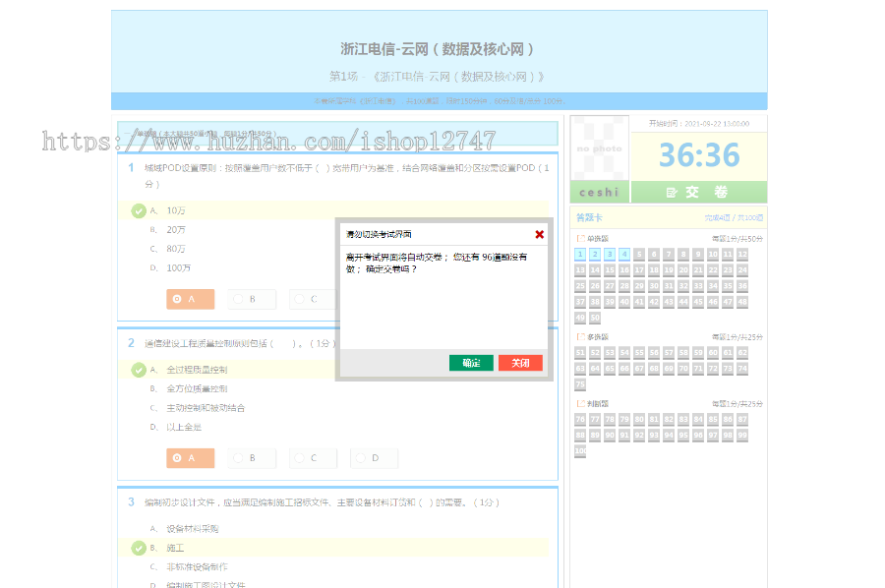
Task: Click green check icon beside 施工
Action: pos(139,548)
